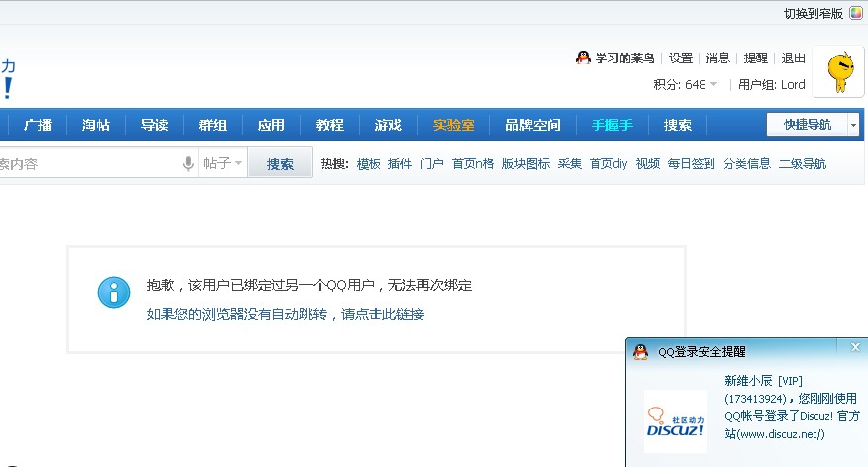Open the 游戏 navigation tab
868x467 pixels.
coord(387,125)
